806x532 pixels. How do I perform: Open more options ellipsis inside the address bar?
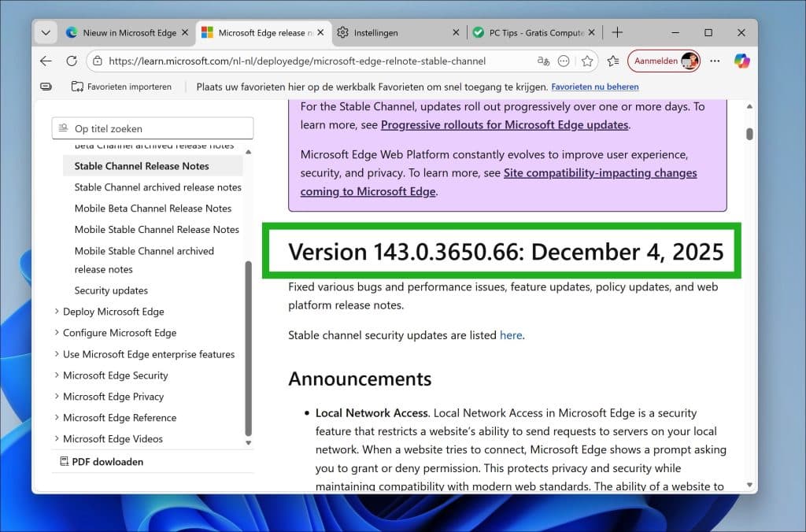(564, 61)
